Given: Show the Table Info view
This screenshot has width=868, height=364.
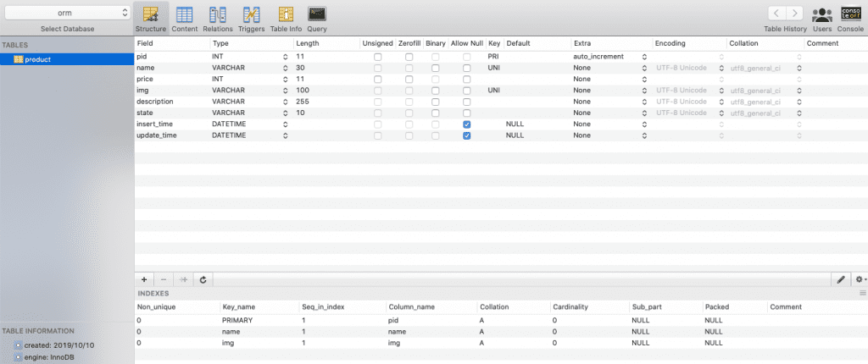Looking at the screenshot, I should (286, 19).
